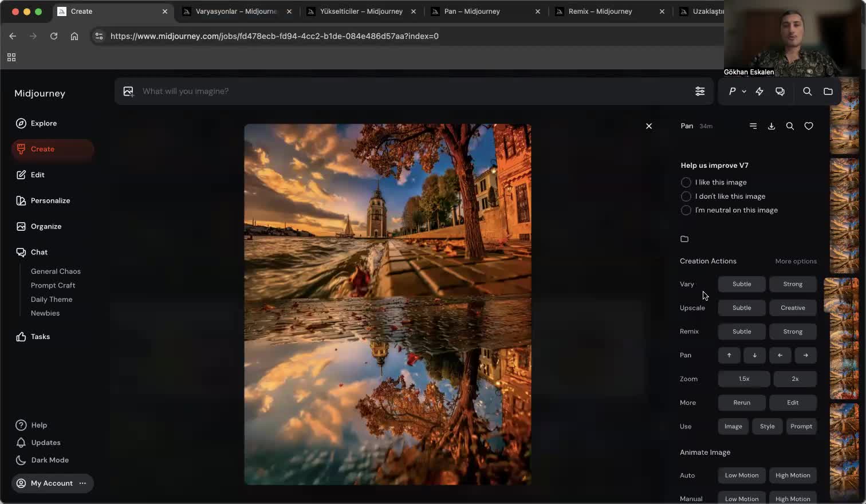Open prompt settings sliders icon

700,91
